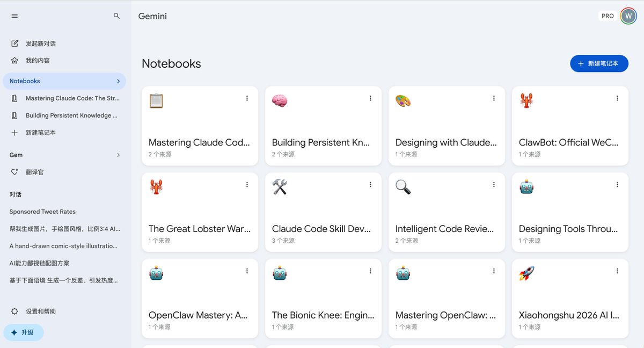Screen dimensions: 644x348
Task: Open Building Persistent Knowledge in sidebar list
Action: (71, 115)
